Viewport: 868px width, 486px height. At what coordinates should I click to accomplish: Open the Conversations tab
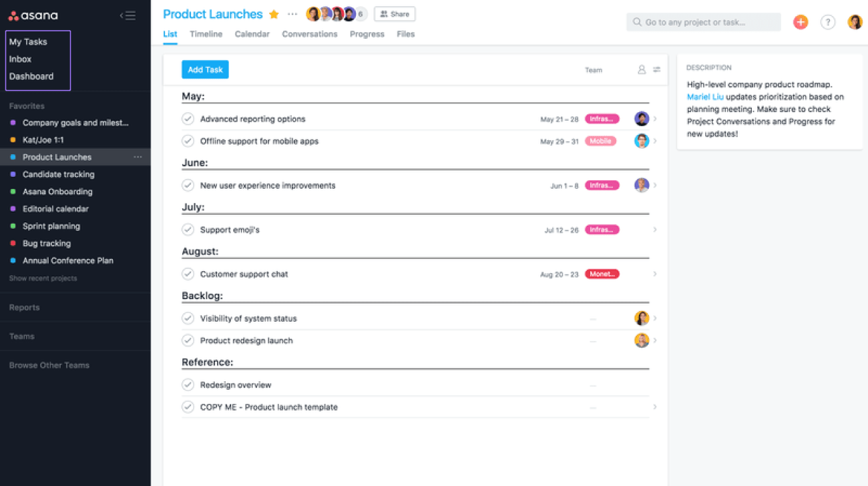pyautogui.click(x=310, y=34)
